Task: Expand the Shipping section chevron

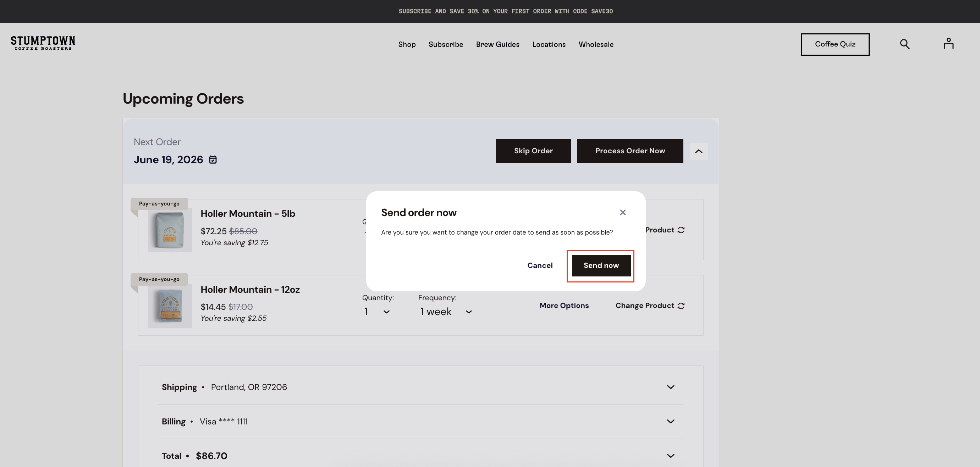Action: click(x=671, y=387)
